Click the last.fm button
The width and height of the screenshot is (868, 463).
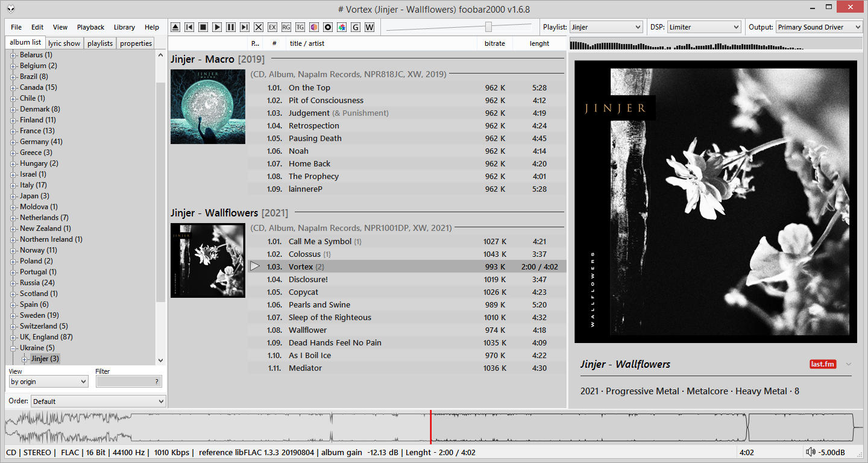click(x=823, y=364)
